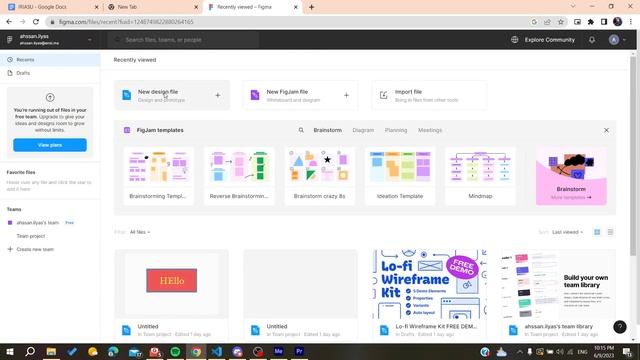Image resolution: width=640 pixels, height=360 pixels.
Task: Open Team project
Action: pos(31,236)
